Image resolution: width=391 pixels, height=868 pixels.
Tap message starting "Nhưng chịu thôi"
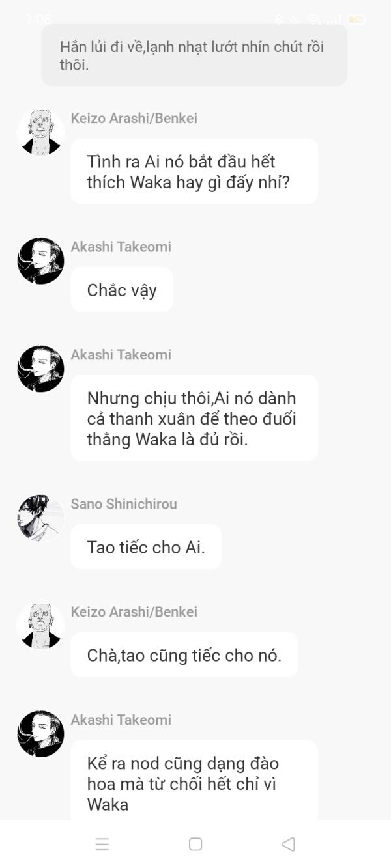(x=194, y=418)
